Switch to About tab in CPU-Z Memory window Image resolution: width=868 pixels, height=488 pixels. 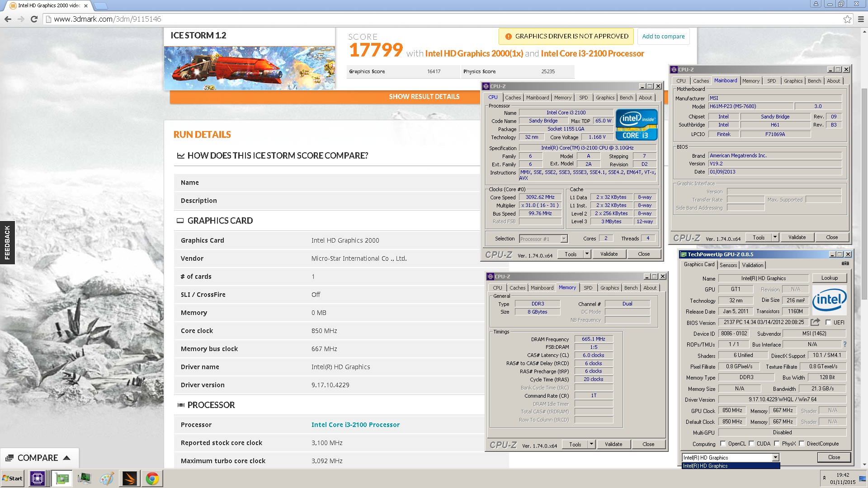coord(650,288)
